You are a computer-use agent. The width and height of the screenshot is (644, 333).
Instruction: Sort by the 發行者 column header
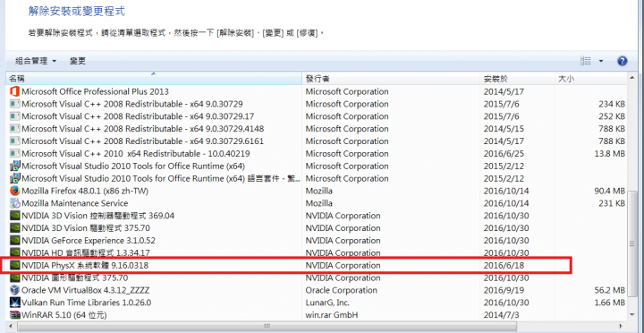coord(392,78)
